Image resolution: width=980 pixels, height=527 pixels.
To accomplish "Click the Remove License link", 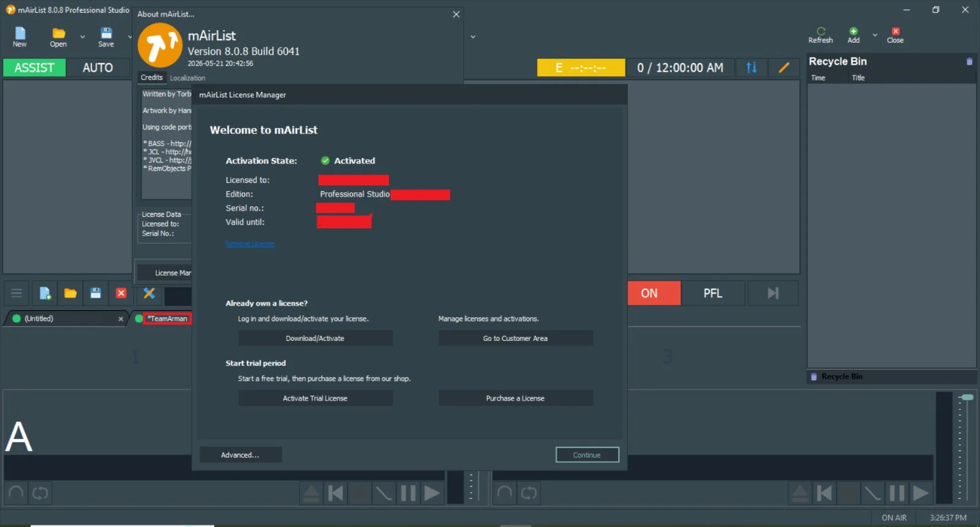I will 250,244.
